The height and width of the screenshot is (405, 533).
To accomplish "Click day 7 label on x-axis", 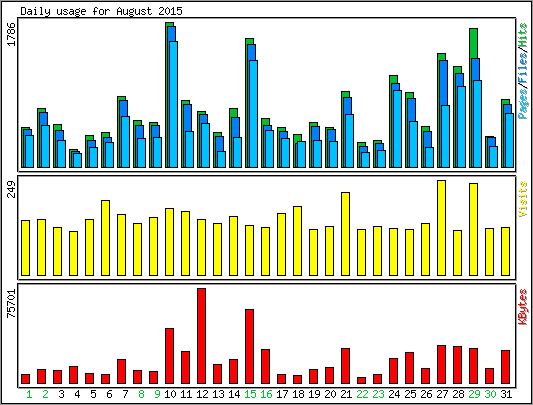I will tap(125, 394).
